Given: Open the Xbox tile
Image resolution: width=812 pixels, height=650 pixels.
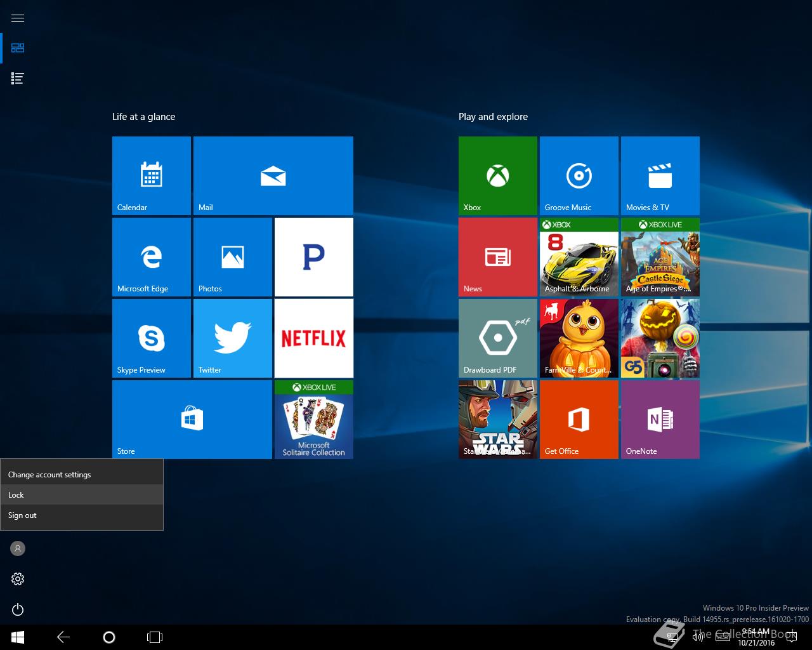Looking at the screenshot, I should tap(498, 176).
